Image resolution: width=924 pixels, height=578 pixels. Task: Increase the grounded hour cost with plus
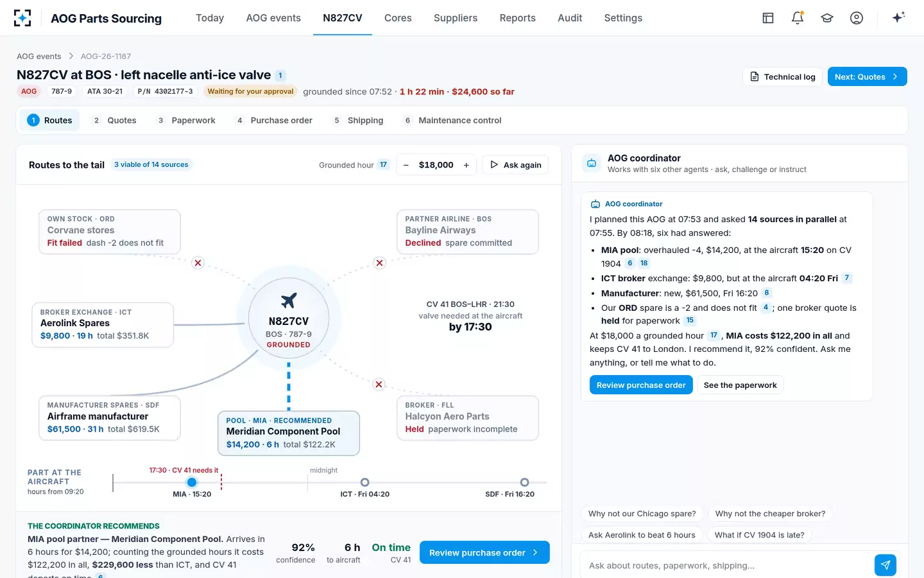point(466,165)
